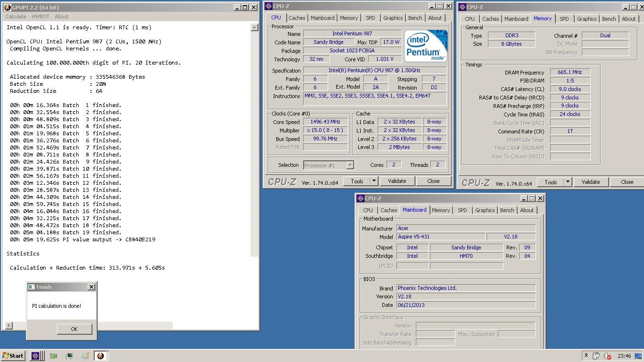Click the Core Speed value 1496.43 MHz
Image resolution: width=644 pixels, height=362 pixels.
click(x=325, y=122)
